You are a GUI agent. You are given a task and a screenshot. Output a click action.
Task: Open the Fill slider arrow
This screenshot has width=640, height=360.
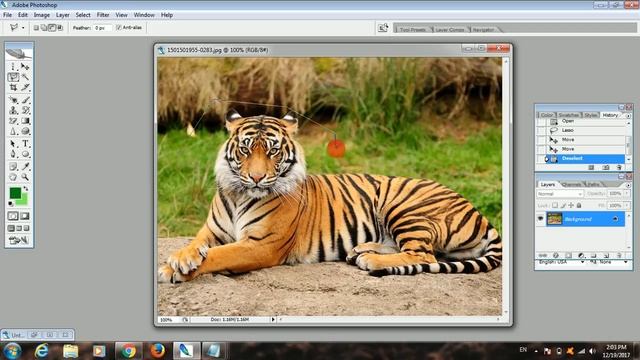(x=627, y=205)
